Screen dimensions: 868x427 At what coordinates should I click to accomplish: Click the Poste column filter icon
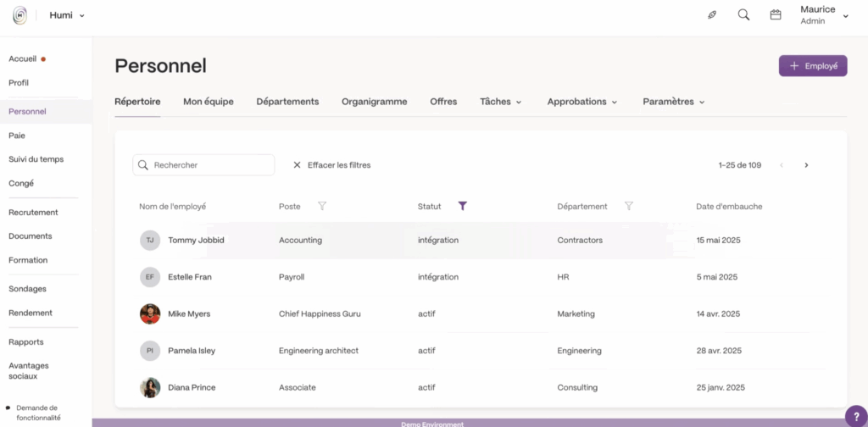pos(322,206)
